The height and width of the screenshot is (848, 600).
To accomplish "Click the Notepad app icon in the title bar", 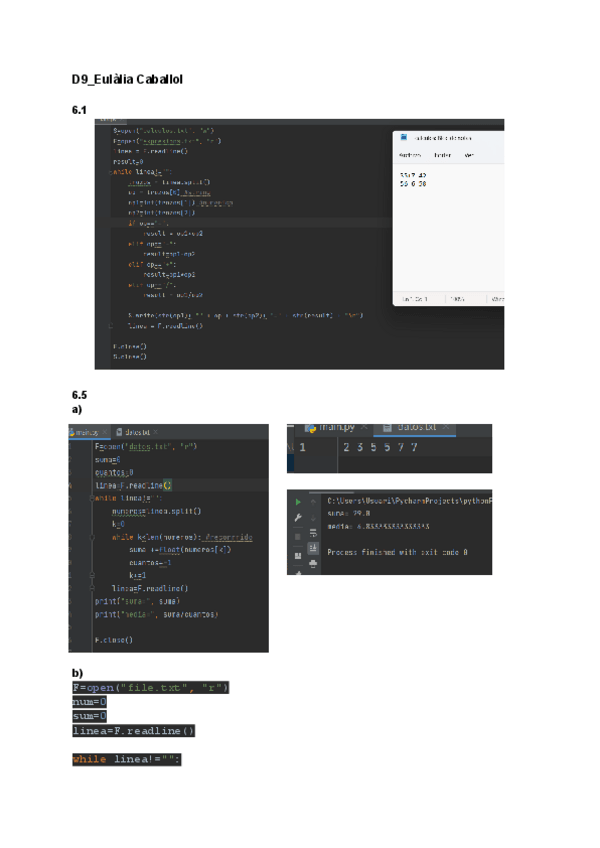I will pyautogui.click(x=404, y=137).
